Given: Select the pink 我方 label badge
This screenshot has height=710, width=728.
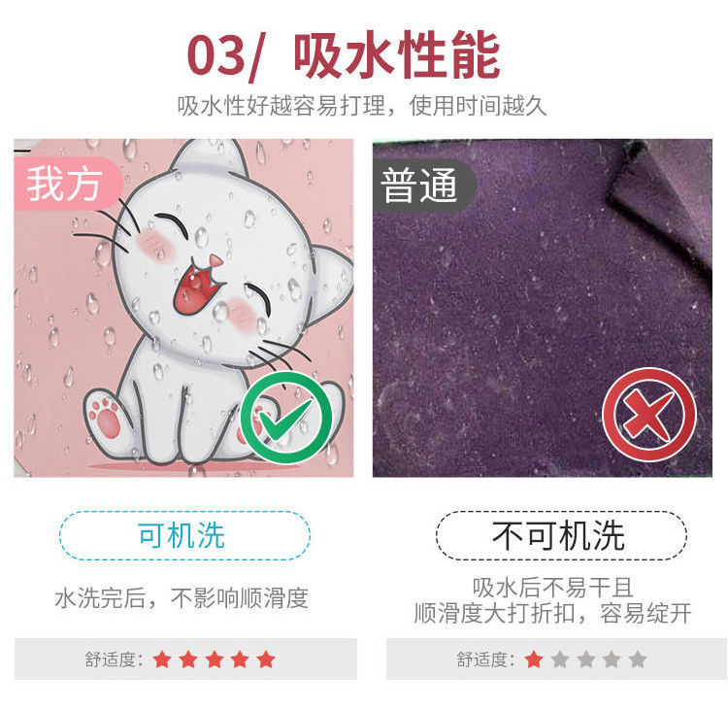Looking at the screenshot, I should 68,185.
